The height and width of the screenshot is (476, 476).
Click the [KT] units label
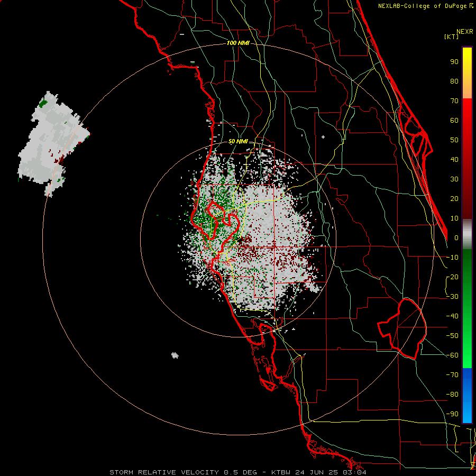[452, 36]
